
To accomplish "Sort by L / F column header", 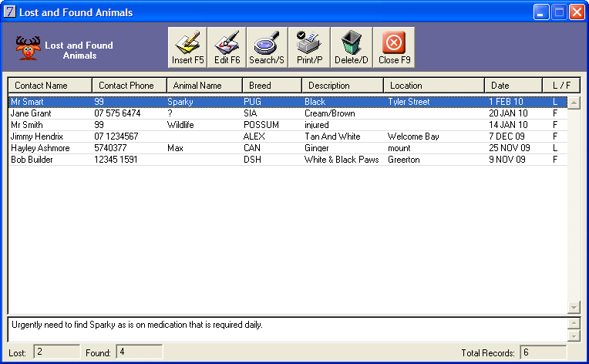I will point(561,86).
